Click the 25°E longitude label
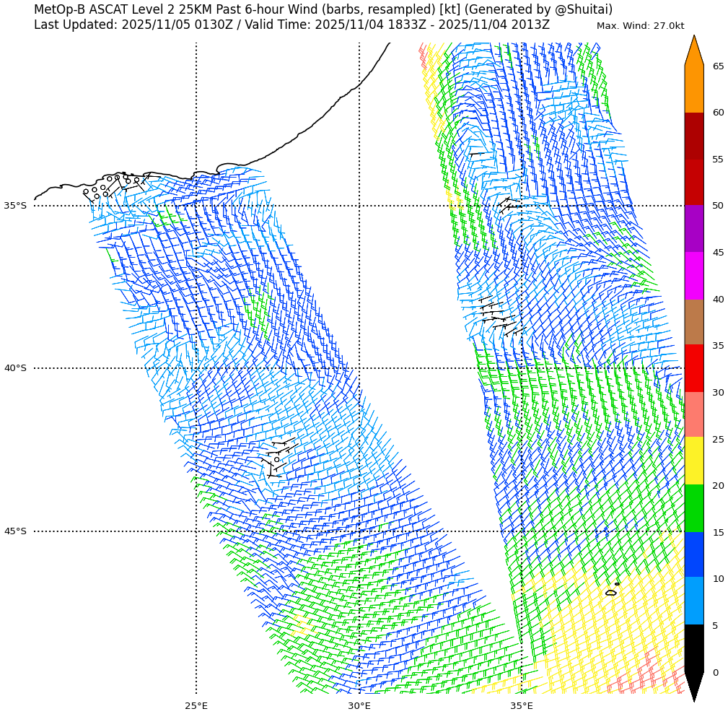The height and width of the screenshot is (714, 728). [x=196, y=705]
